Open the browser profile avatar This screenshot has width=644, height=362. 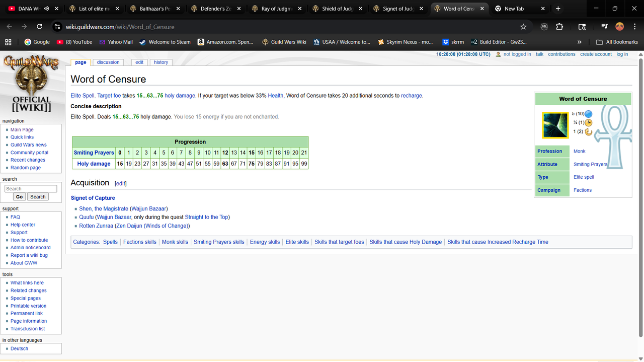620,27
